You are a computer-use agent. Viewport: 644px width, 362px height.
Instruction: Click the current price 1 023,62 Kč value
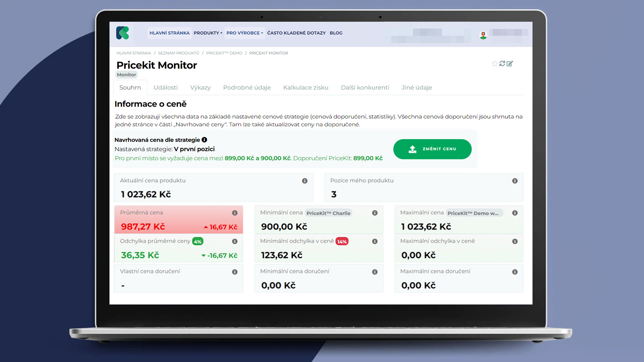pos(146,195)
